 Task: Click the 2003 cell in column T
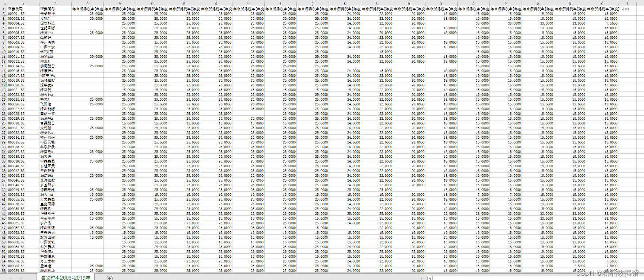click(628, 9)
